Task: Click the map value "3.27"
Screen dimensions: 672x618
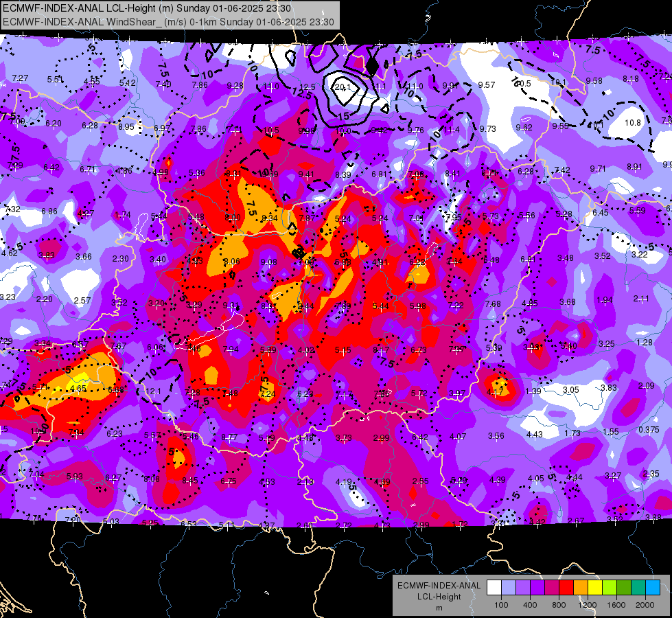Action: coord(613,475)
